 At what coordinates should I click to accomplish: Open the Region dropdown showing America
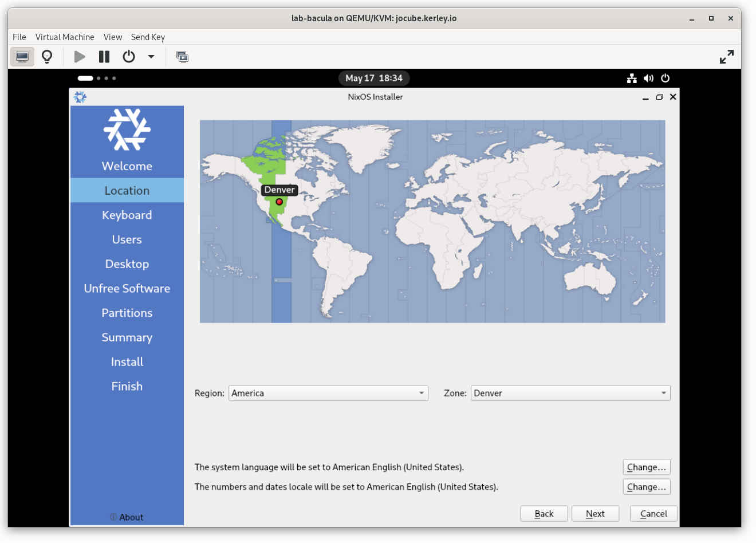(x=328, y=393)
